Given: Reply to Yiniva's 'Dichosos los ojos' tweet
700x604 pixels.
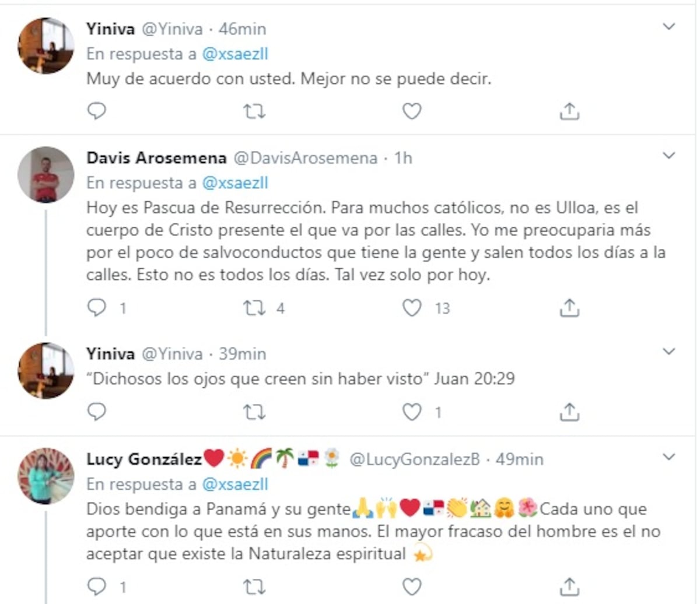Looking at the screenshot, I should [x=96, y=412].
